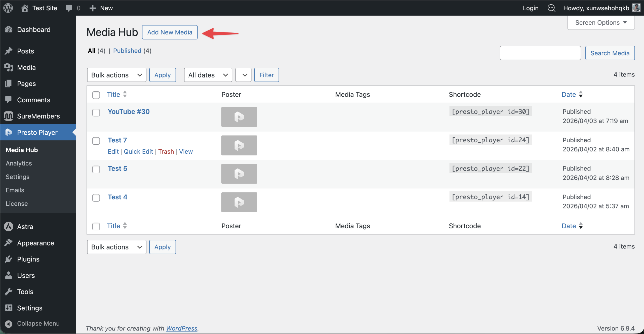Screen dimensions: 644x334
Task: Click the Astra theme icon in sidebar
Action: click(8, 226)
